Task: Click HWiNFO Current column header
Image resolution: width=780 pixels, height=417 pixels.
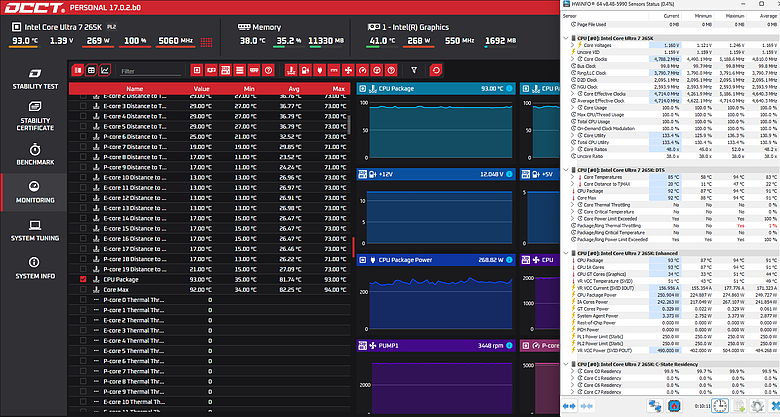Action: [x=671, y=16]
